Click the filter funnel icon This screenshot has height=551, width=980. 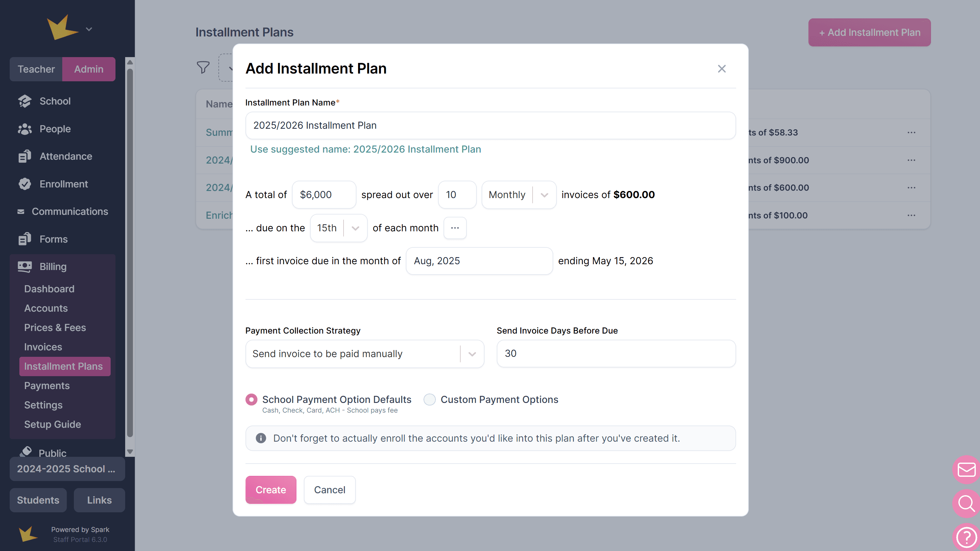click(x=203, y=67)
